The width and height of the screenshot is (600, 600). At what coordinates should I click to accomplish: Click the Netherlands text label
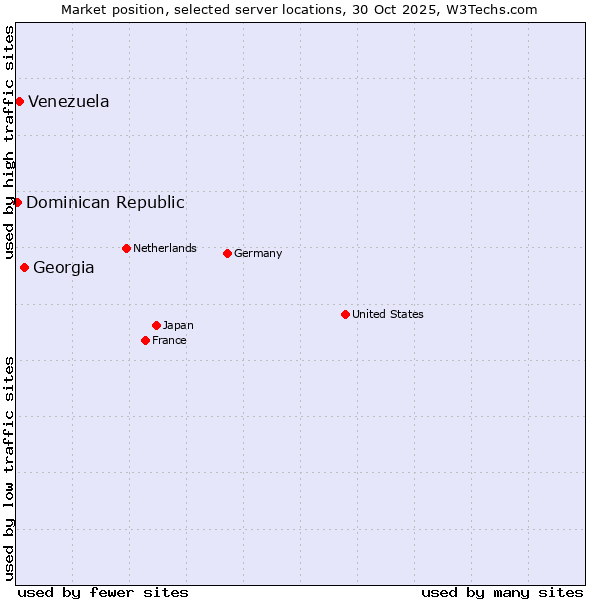coord(165,248)
